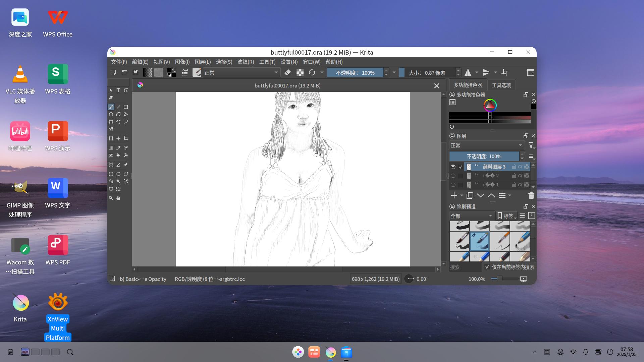Open a new layer with the plus icon
Image resolution: width=644 pixels, height=362 pixels.
tap(454, 195)
